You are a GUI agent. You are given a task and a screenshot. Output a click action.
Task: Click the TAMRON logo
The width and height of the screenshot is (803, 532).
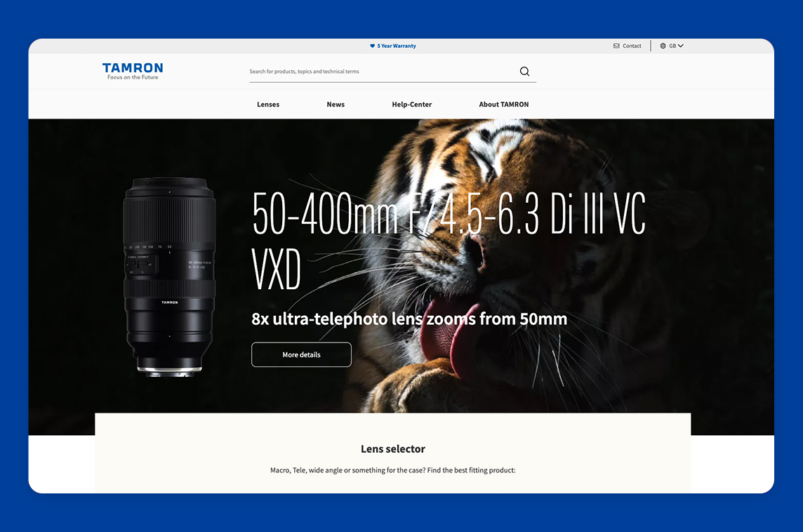click(x=133, y=71)
